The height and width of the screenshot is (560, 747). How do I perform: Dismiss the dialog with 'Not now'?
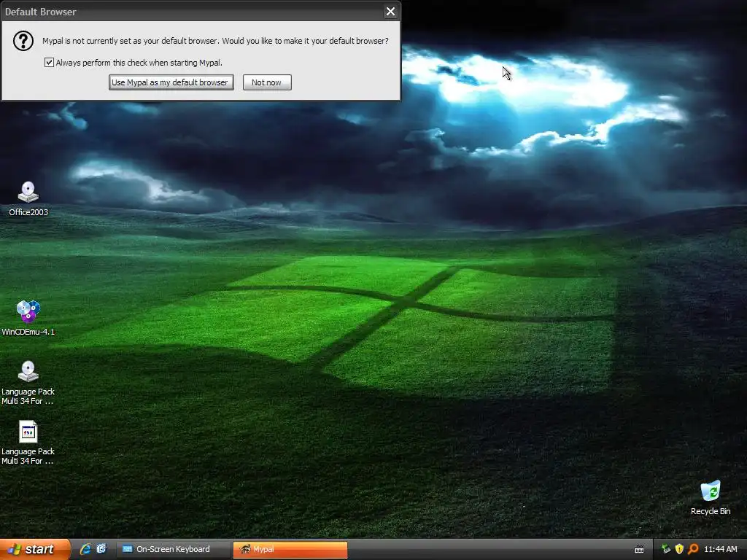(x=267, y=82)
